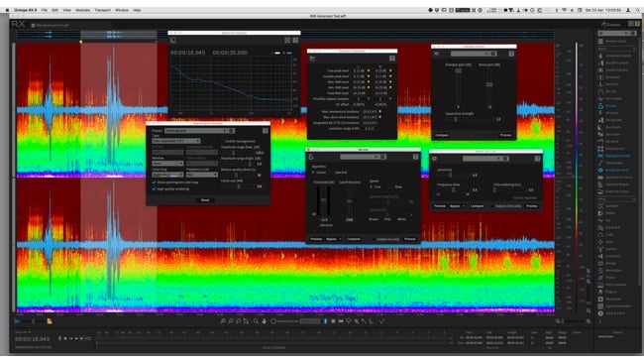
Task: Click Preview in De-ess window
Action: coord(316,239)
